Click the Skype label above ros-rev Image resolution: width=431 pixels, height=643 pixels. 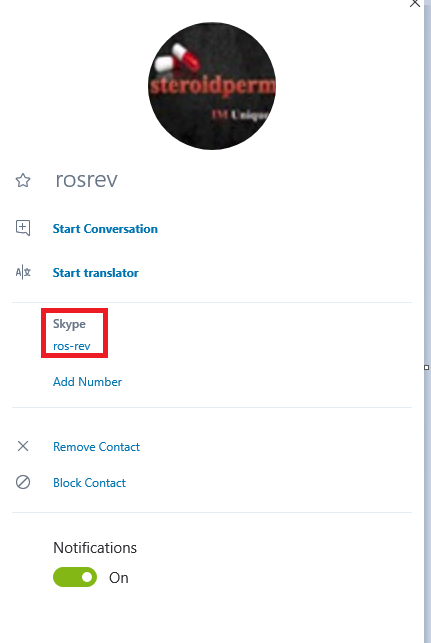69,324
